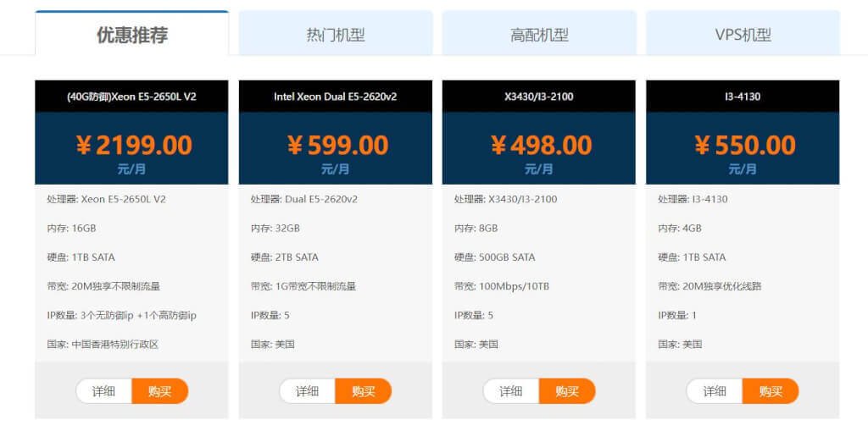The image size is (868, 442).
Task: Buy the Xeon E5-2650L V2 plan
Action: [160, 391]
